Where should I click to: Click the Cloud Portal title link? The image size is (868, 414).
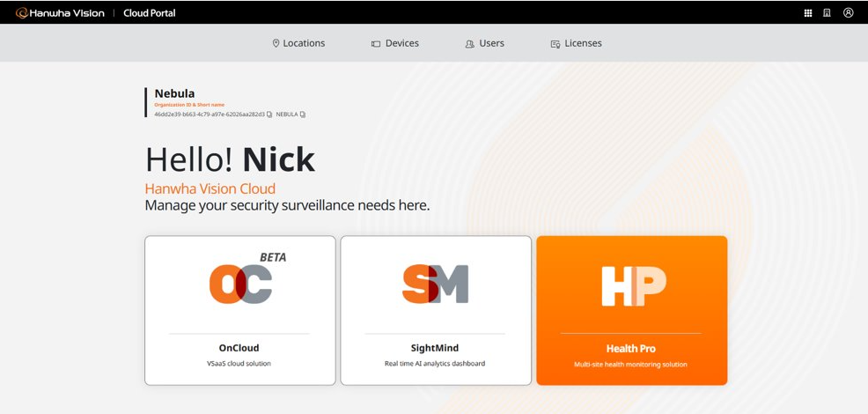pos(150,12)
